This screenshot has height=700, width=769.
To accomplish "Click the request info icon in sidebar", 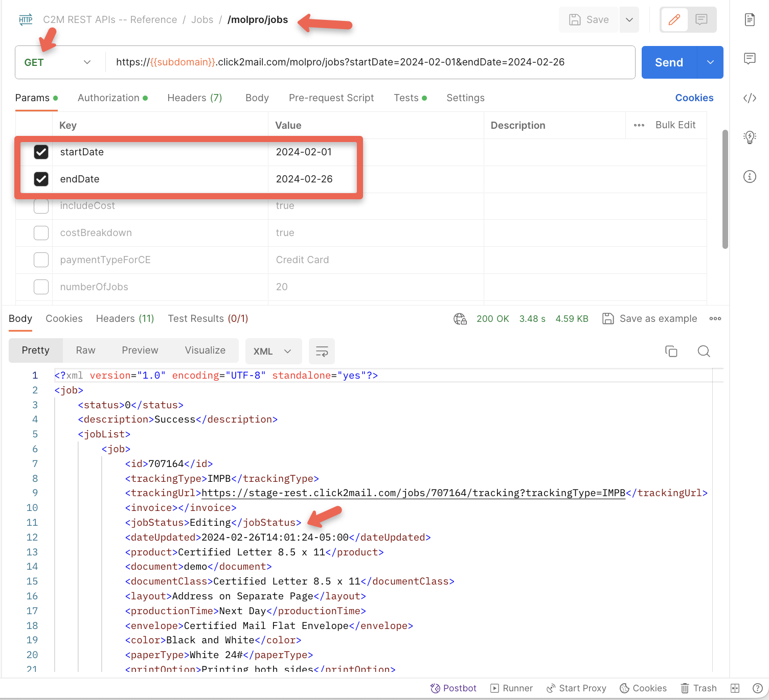I will tap(750, 177).
